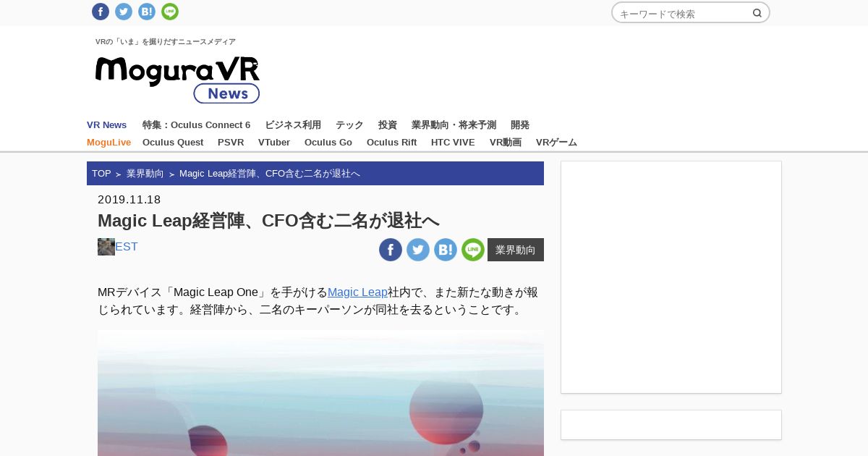Screen dimensions: 868x456
Task: Open 特集：Oculus Connect 6 menu item
Action: pyautogui.click(x=196, y=124)
